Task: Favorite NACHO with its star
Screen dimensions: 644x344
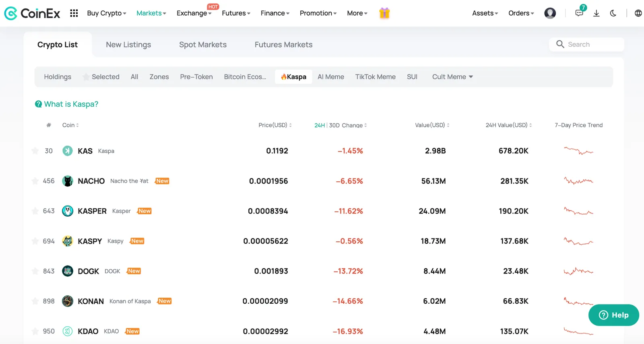Action: pyautogui.click(x=35, y=181)
